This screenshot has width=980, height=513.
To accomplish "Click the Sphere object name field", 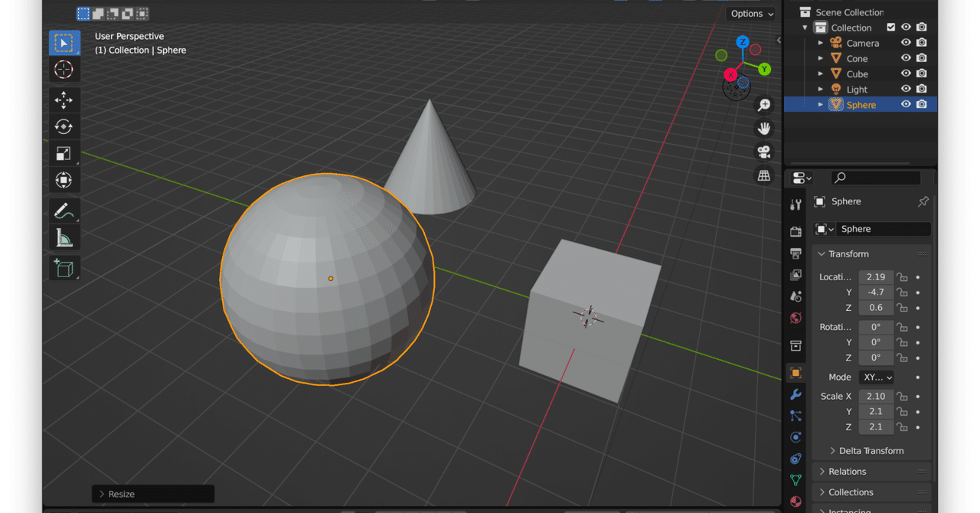I will point(885,229).
